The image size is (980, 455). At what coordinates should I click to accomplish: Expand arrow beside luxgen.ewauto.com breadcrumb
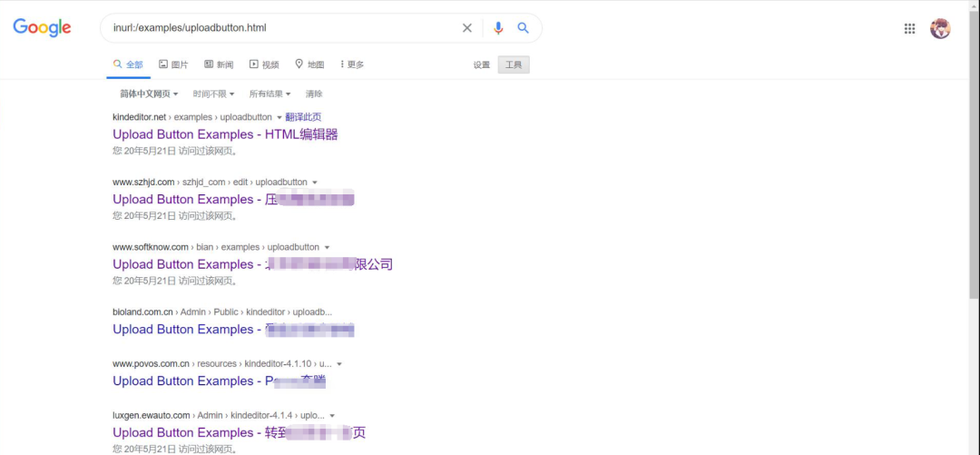332,416
